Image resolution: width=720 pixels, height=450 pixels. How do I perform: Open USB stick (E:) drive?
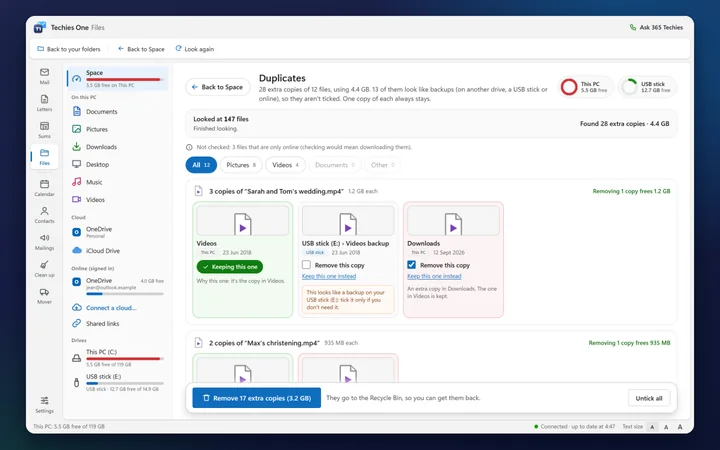click(x=118, y=382)
